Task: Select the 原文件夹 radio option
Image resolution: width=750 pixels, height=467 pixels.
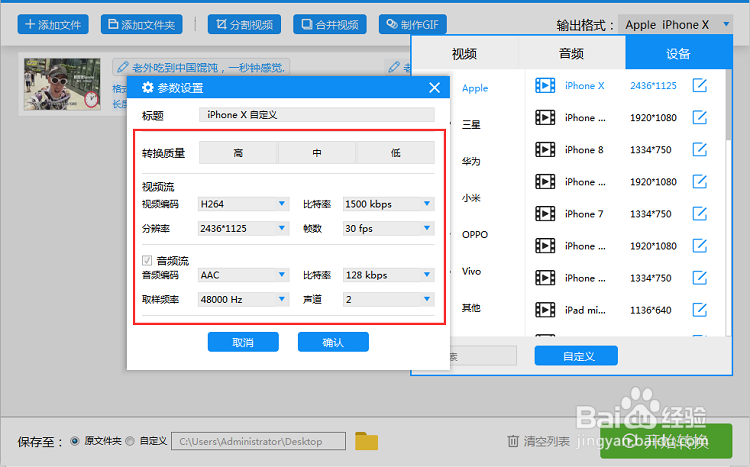Action: click(75, 441)
